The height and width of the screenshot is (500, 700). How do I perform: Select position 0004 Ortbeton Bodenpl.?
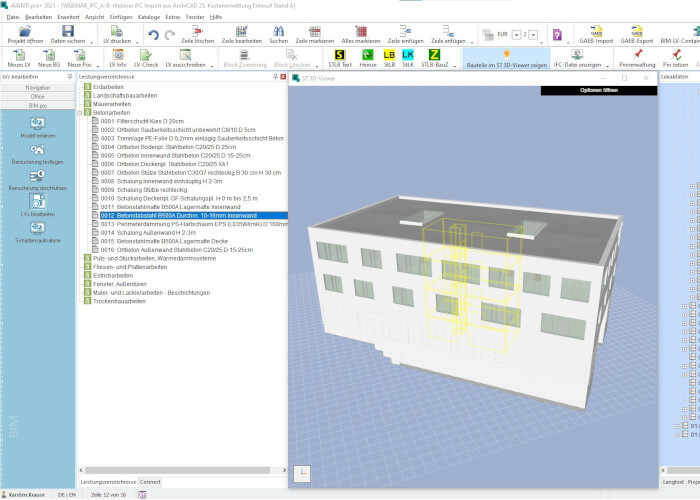click(x=168, y=147)
